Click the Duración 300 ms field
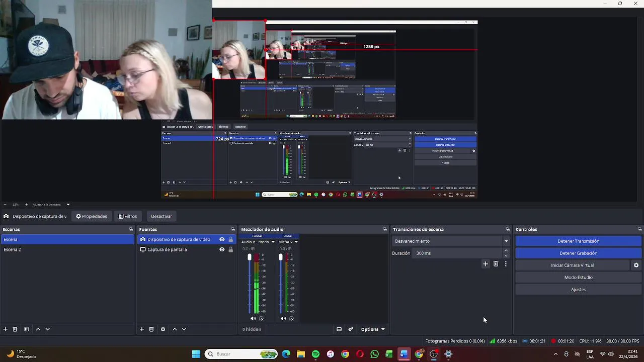Image resolution: width=644 pixels, height=362 pixels. (458, 253)
